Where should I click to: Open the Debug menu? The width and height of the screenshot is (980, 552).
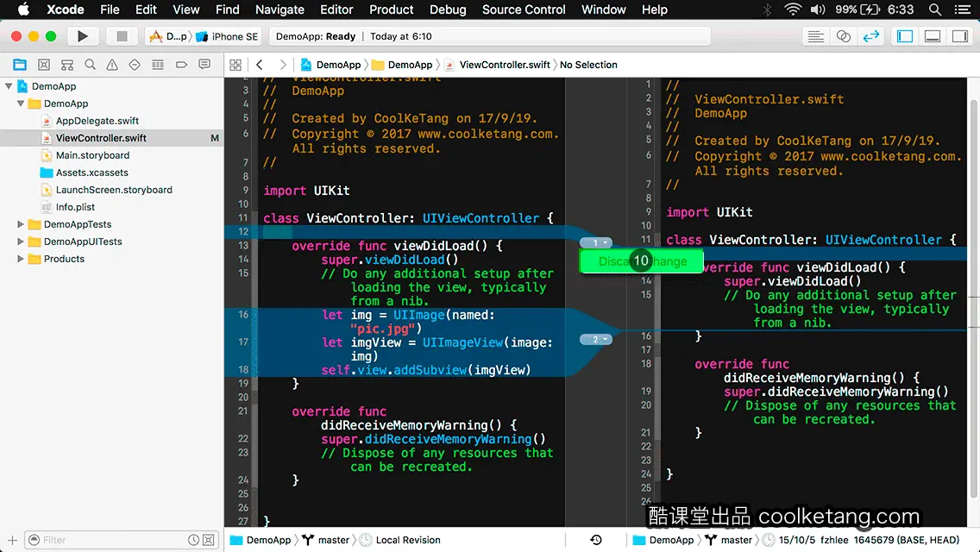point(448,9)
